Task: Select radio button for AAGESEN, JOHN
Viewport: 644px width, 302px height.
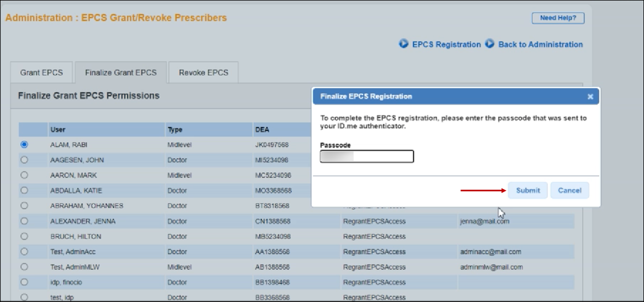Action: click(24, 160)
